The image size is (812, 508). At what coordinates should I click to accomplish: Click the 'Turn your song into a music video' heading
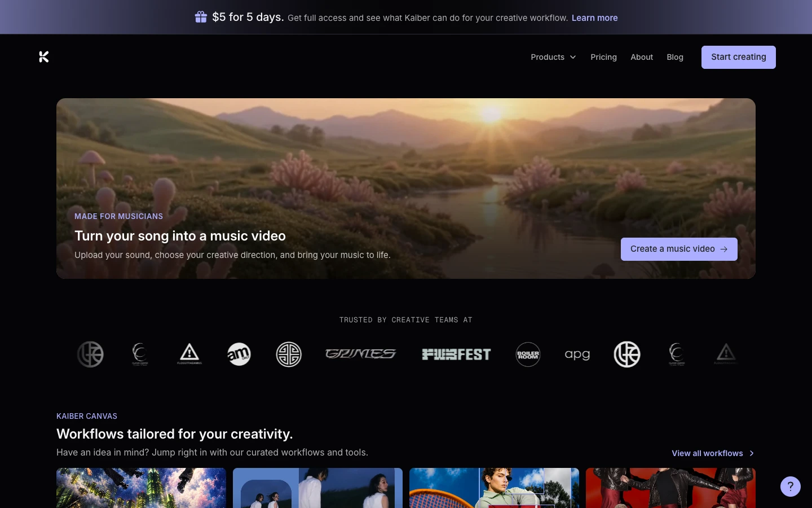click(180, 236)
